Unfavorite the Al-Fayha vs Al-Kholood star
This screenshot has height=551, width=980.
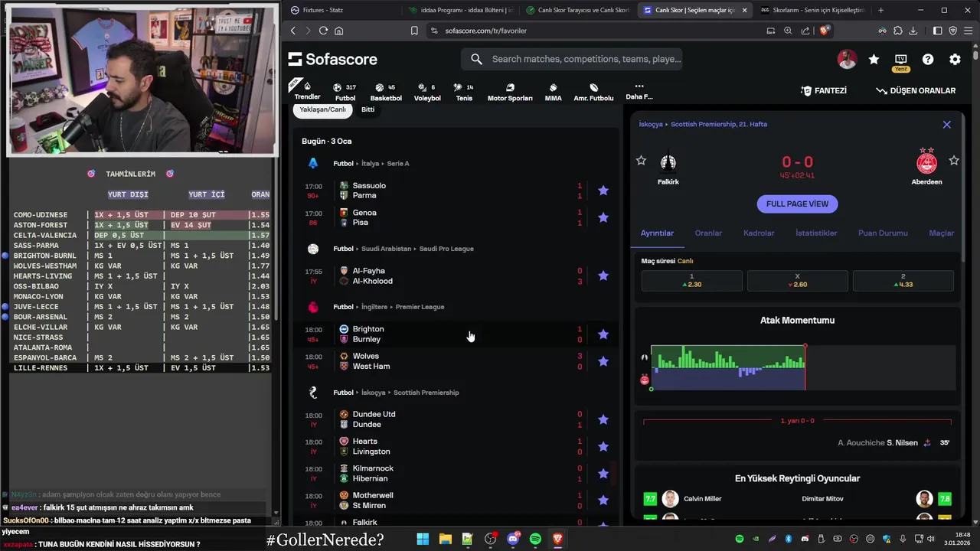click(603, 275)
